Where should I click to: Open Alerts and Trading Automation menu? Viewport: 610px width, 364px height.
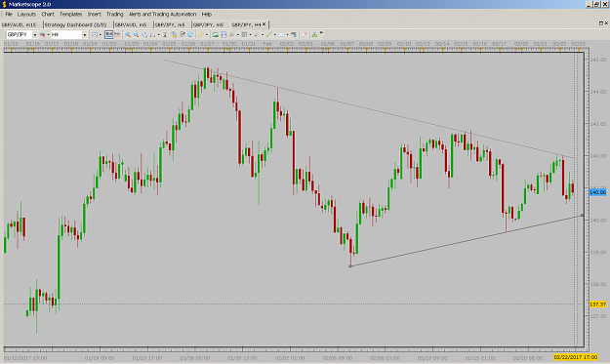pyautogui.click(x=163, y=14)
